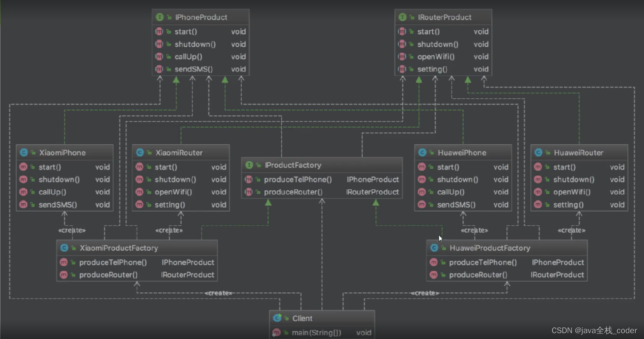Click method icon of main(String[]) in Client
This screenshot has height=339, width=644.
276,332
